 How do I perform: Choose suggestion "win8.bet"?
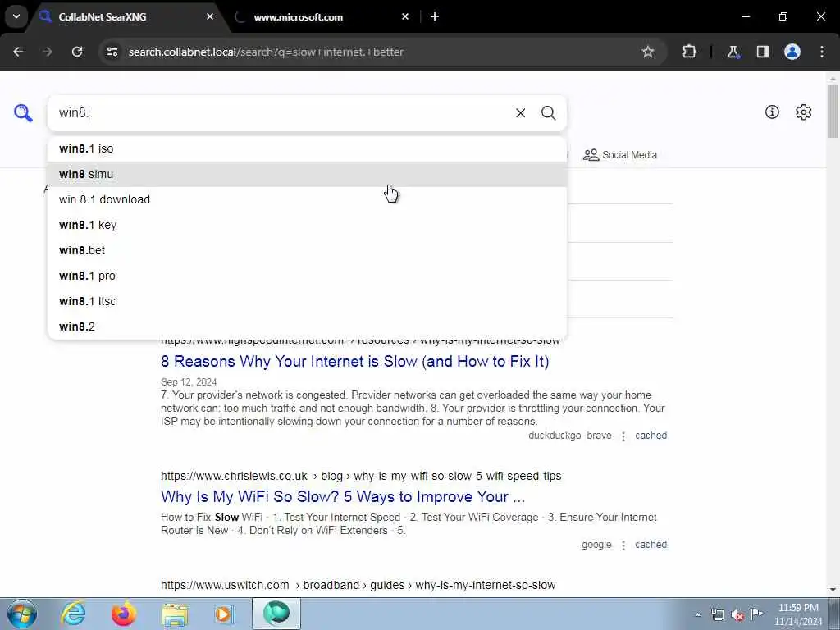(x=307, y=250)
